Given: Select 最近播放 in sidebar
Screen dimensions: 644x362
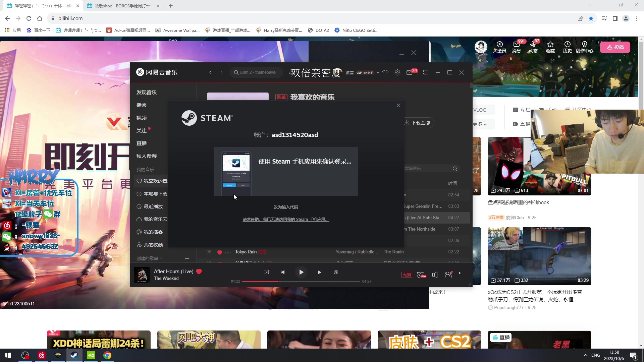Looking at the screenshot, I should click(x=150, y=206).
